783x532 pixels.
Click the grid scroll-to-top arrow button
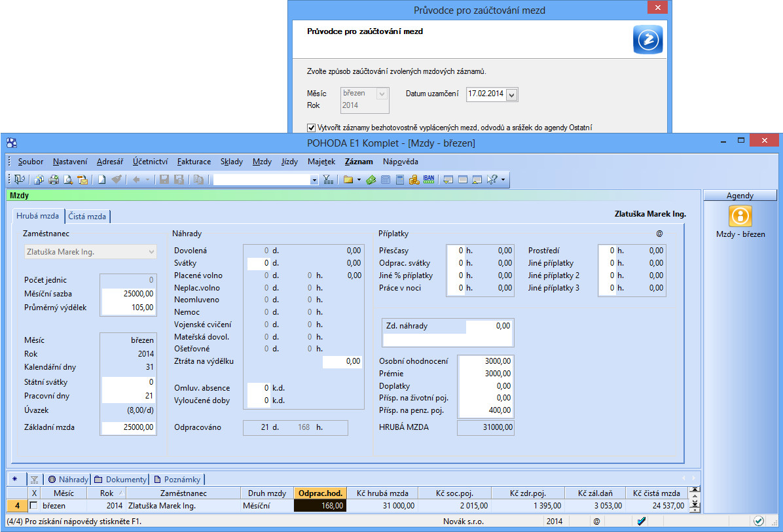694,489
